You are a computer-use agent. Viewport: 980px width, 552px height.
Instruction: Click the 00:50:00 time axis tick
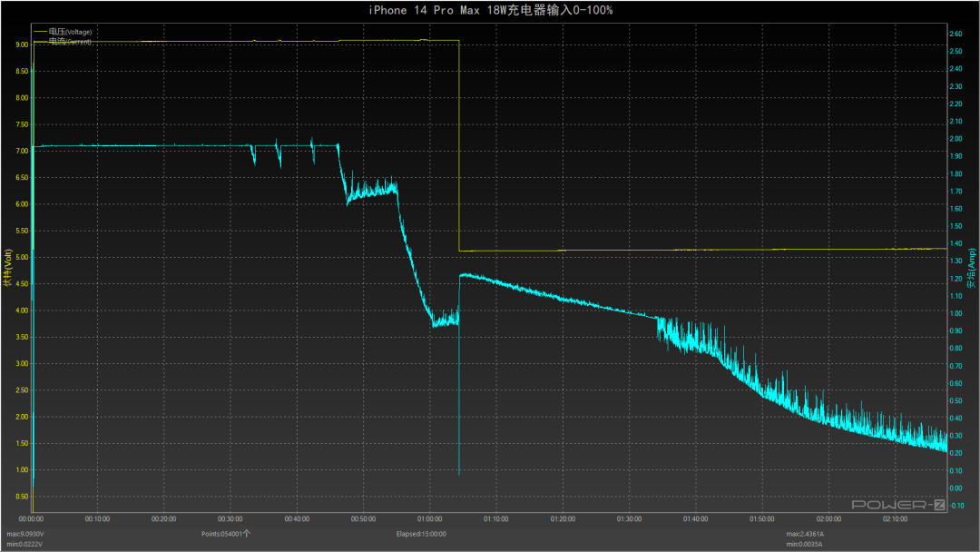363,519
